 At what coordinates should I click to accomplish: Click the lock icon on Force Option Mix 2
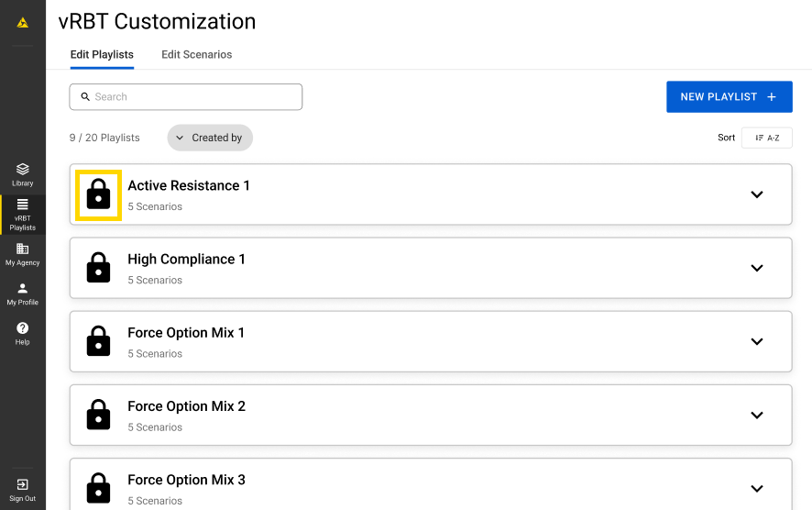click(x=98, y=415)
